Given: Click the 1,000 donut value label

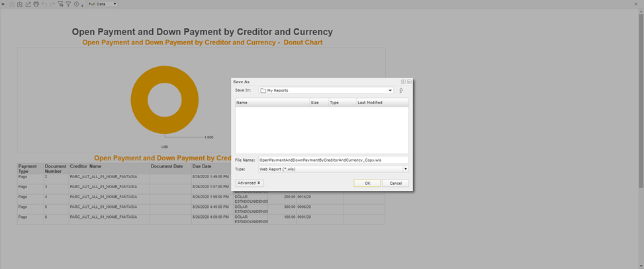Looking at the screenshot, I should pyautogui.click(x=208, y=137).
